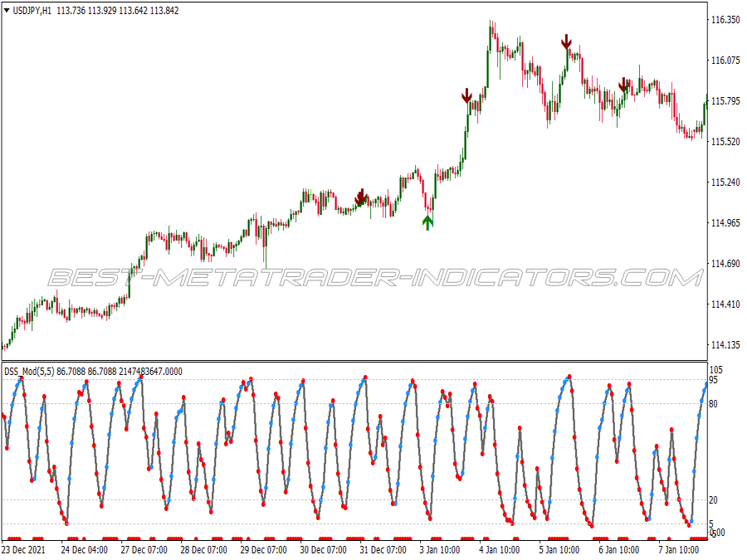Click the 5 Jan 10:00 time label
Screen dimensions: 747x560
tap(559, 550)
